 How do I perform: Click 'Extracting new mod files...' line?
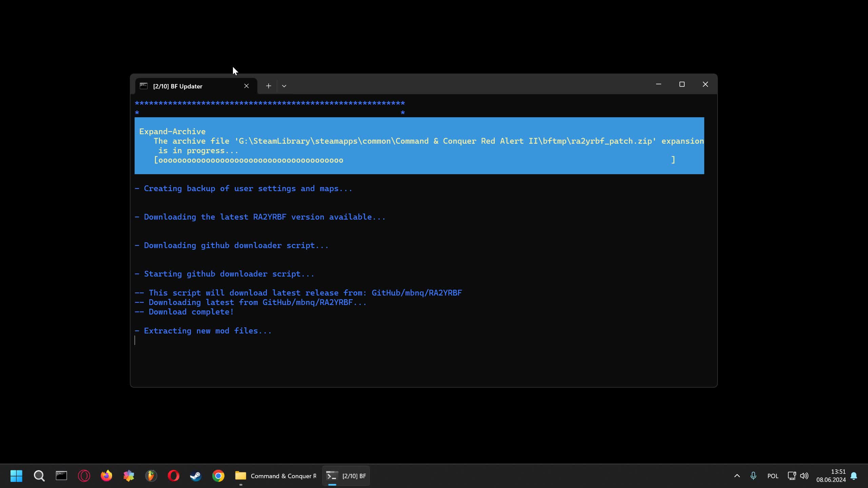click(203, 331)
